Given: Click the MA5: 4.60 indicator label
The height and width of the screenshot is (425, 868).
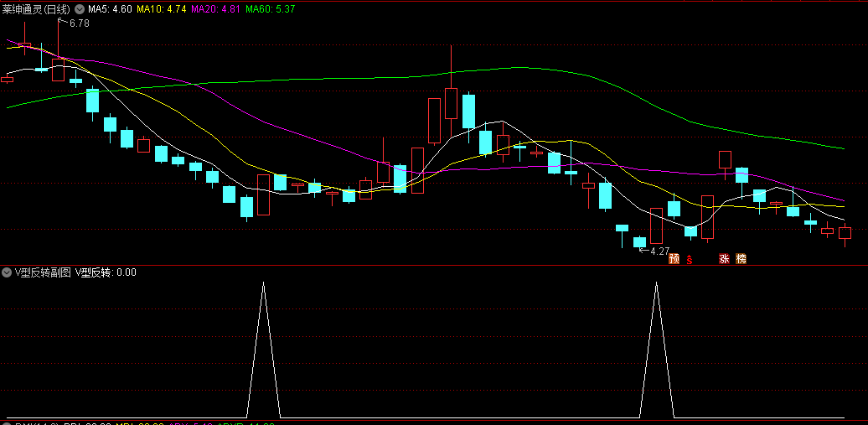Looking at the screenshot, I should tap(110, 9).
